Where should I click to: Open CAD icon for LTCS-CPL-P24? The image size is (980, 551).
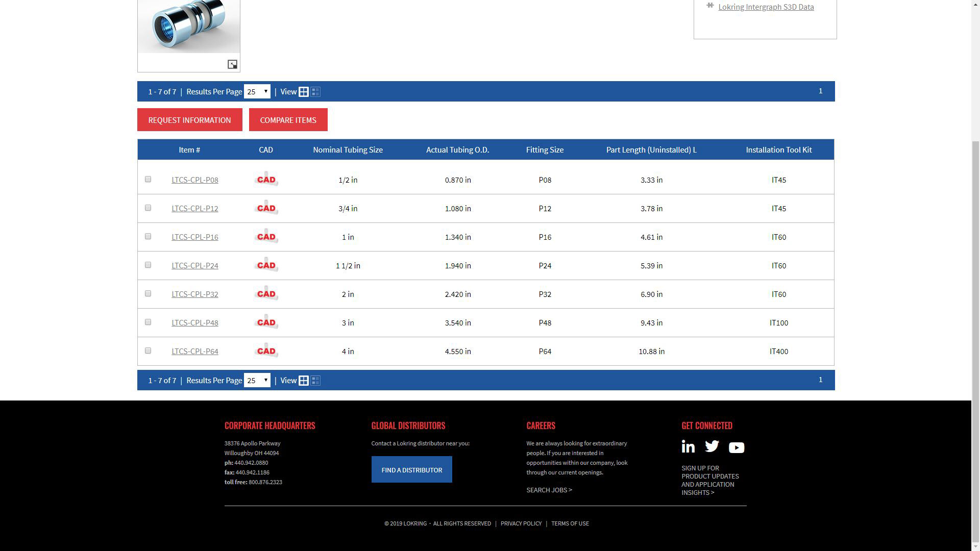266,265
